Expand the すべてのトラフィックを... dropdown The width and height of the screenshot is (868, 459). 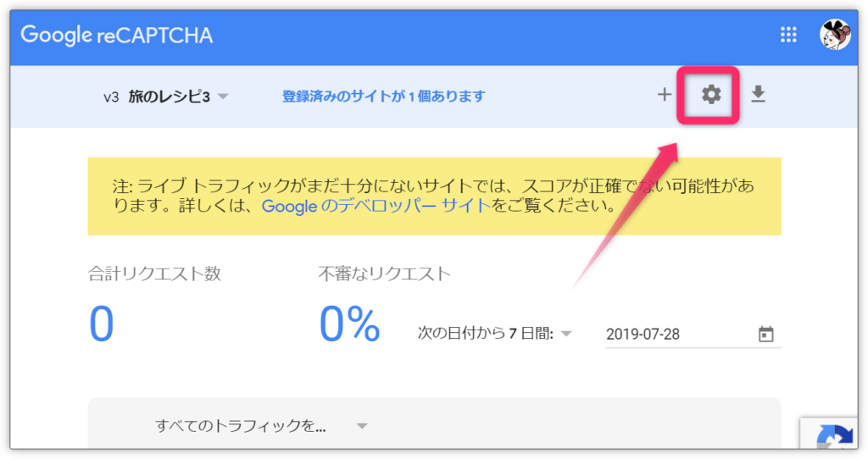point(362,426)
